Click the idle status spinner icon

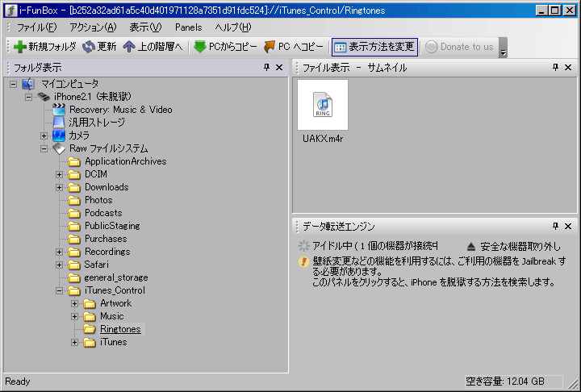[x=304, y=246]
